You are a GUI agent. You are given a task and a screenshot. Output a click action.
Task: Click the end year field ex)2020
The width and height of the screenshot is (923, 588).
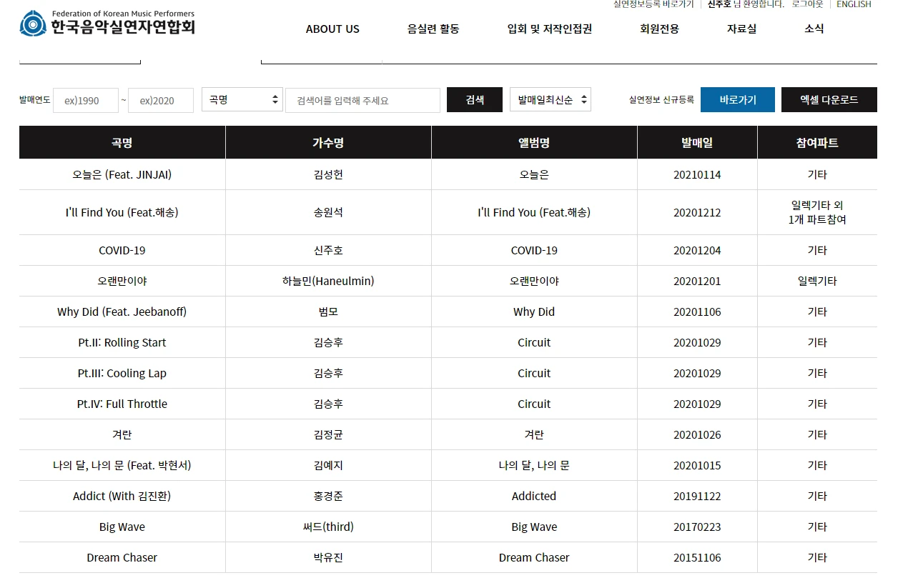161,101
